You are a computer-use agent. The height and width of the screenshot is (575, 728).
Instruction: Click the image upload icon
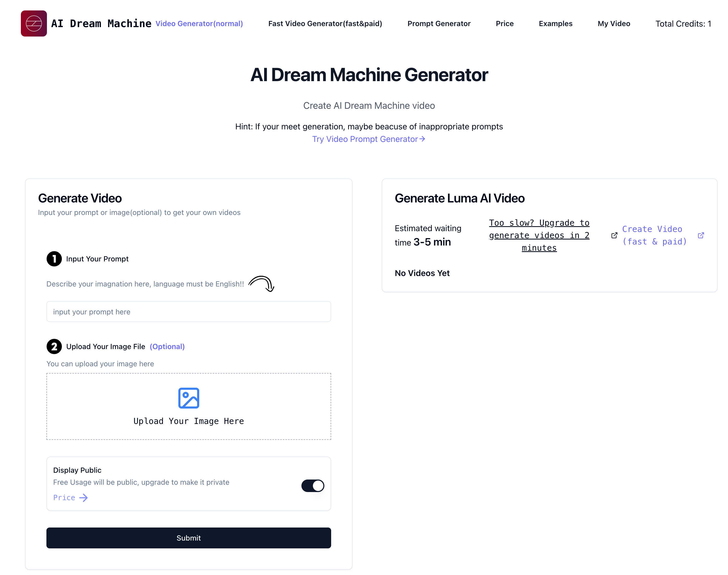pyautogui.click(x=189, y=398)
